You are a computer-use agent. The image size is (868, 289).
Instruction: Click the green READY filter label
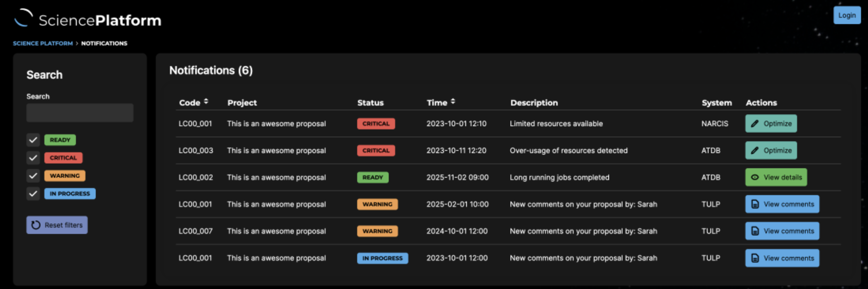[60, 140]
